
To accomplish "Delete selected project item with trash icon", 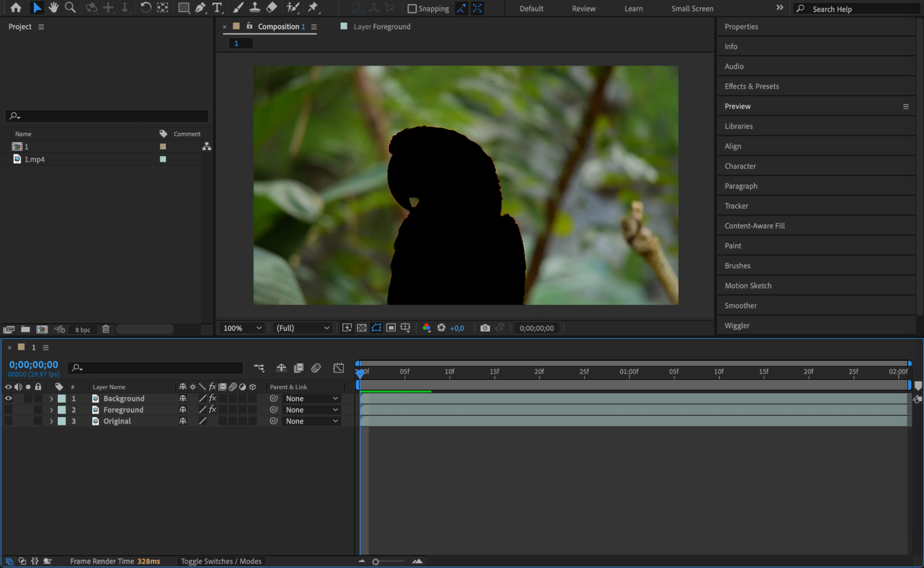I will coord(106,329).
